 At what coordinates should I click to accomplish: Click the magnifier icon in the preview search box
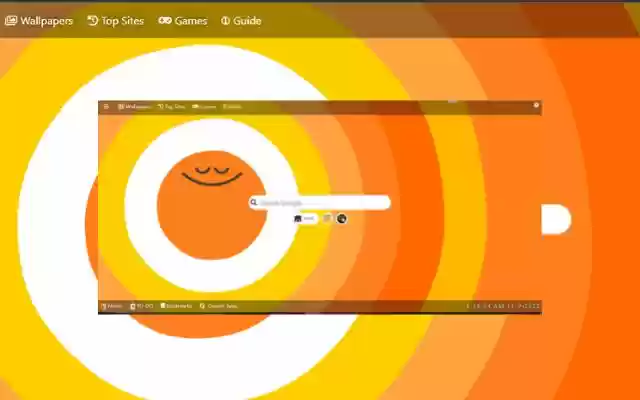pos(254,202)
